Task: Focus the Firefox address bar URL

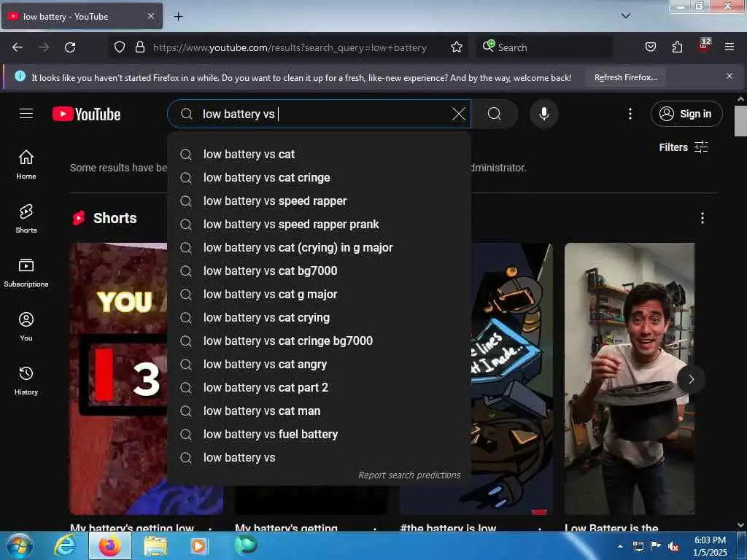Action: pyautogui.click(x=289, y=47)
